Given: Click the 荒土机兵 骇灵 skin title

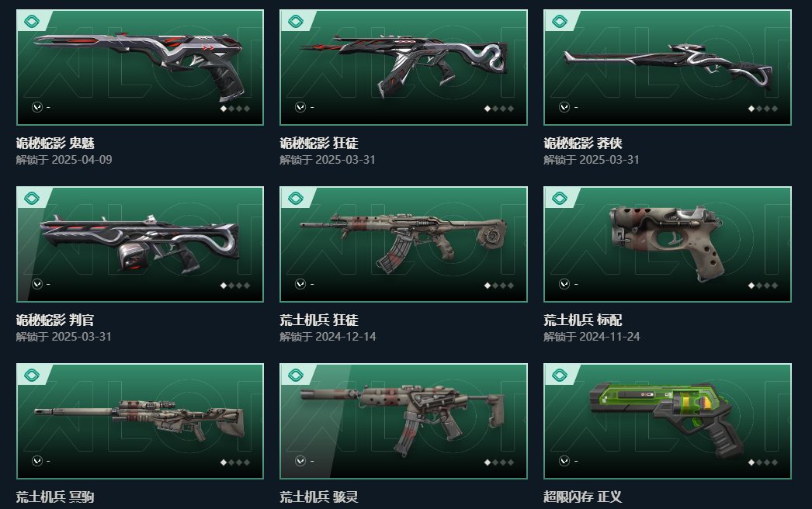Looking at the screenshot, I should tap(319, 497).
